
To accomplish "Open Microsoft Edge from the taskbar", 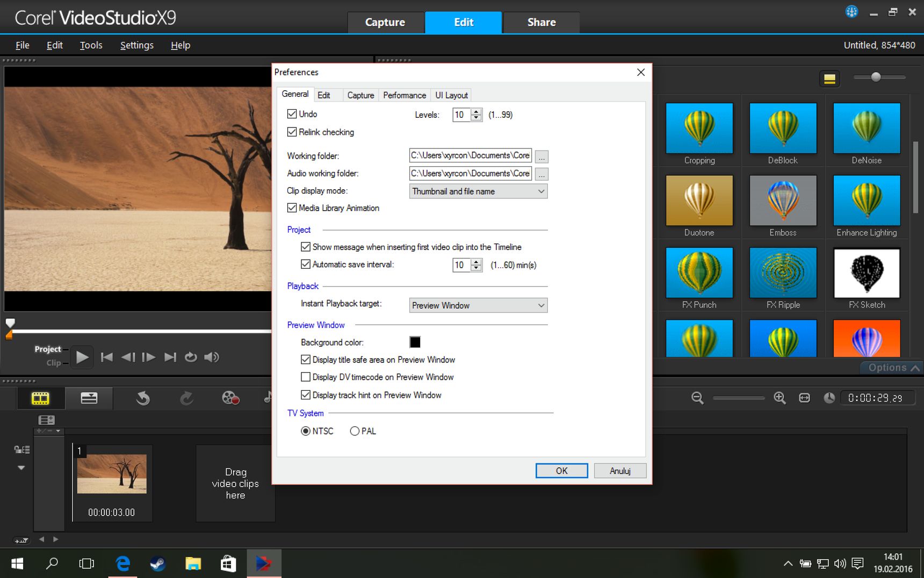I will pyautogui.click(x=123, y=563).
